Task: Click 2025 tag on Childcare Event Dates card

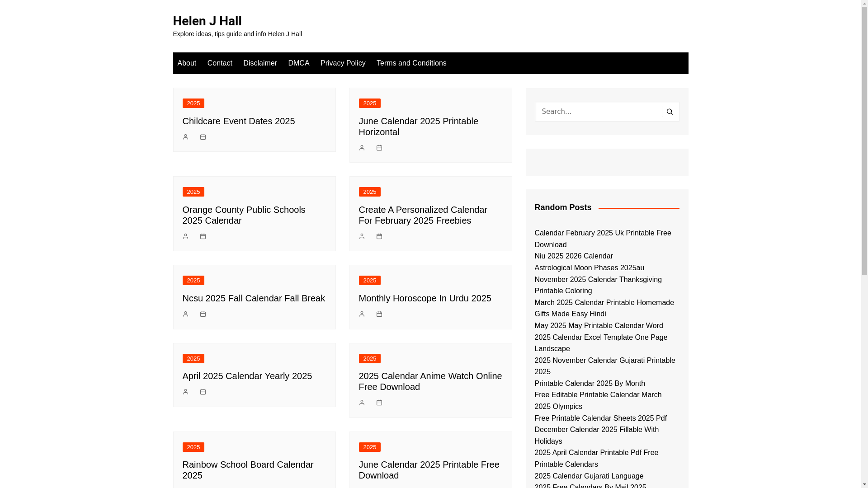Action: click(193, 103)
